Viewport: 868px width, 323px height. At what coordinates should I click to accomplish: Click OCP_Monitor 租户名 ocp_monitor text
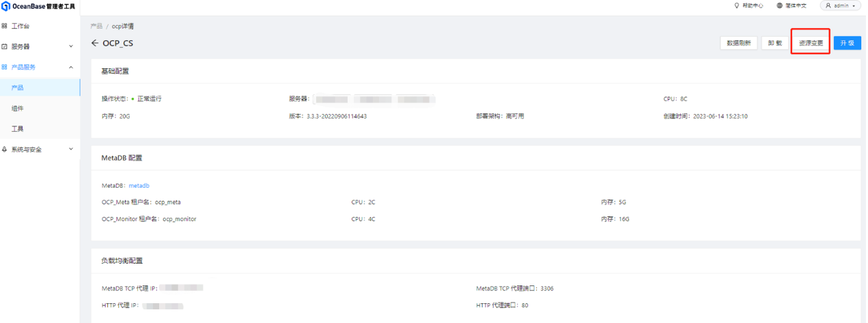[149, 219]
